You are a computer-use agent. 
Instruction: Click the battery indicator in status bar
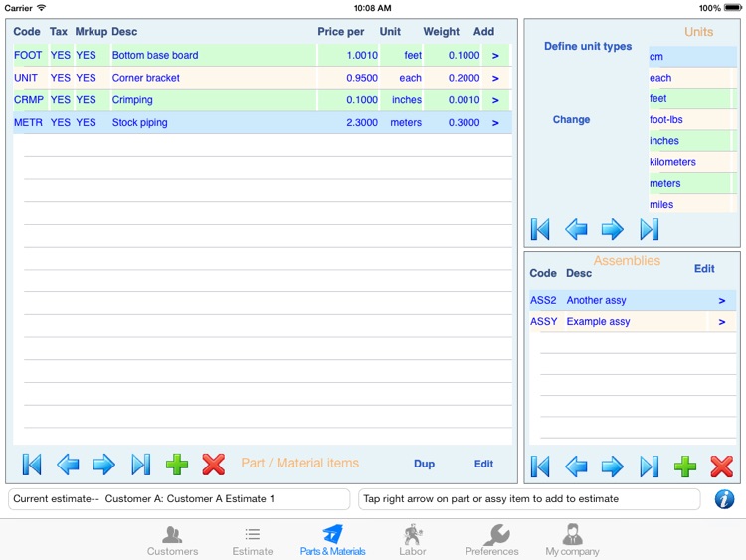click(732, 8)
